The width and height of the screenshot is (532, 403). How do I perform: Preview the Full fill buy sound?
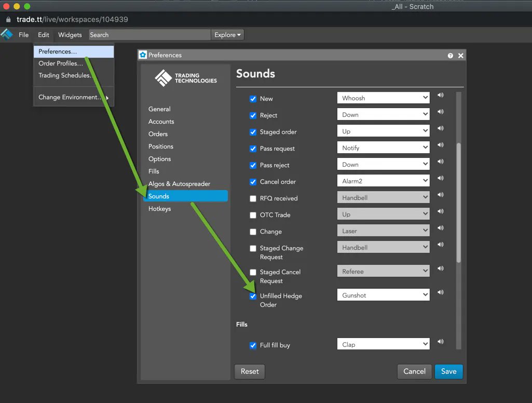(441, 342)
